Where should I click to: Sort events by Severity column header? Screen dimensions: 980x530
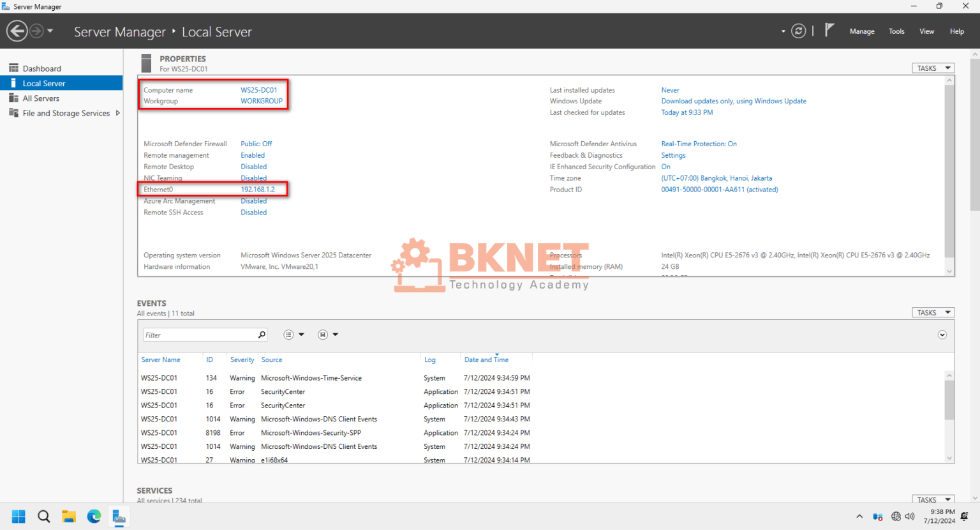[242, 360]
